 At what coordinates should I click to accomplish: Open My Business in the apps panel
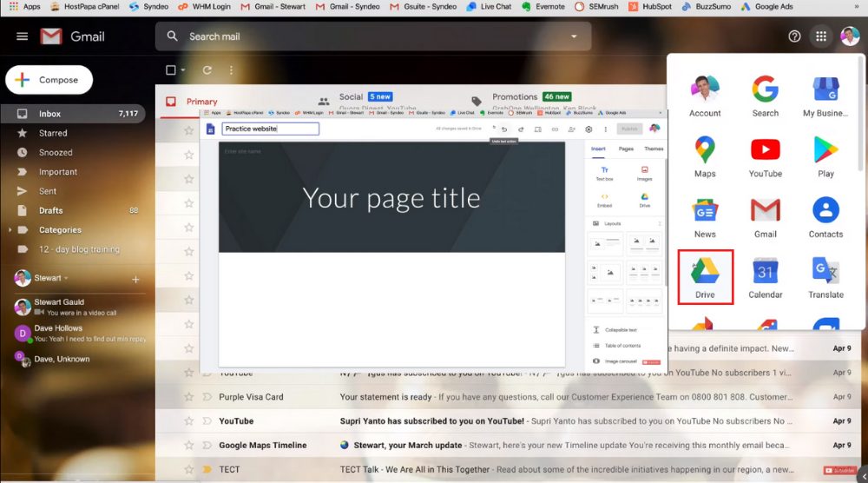pos(825,96)
